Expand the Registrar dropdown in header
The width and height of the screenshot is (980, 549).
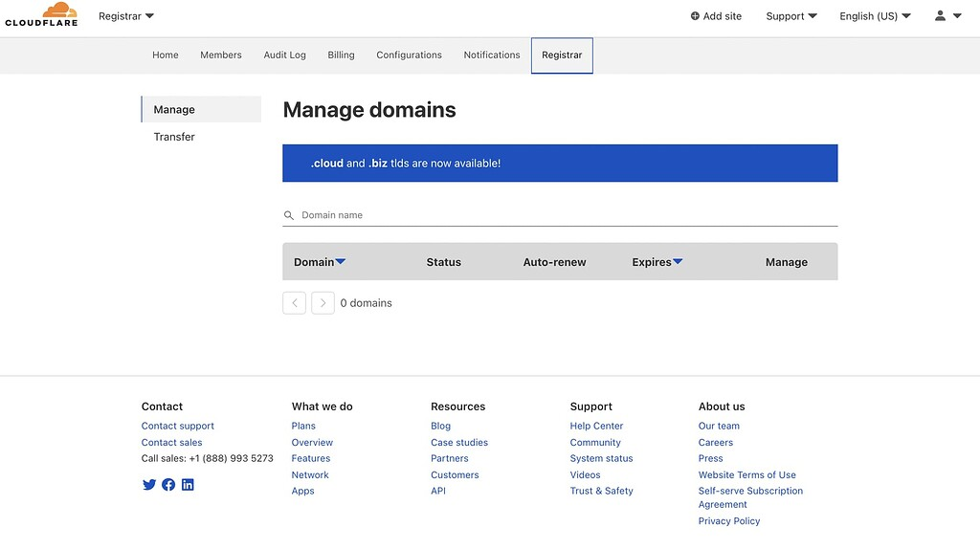[125, 16]
